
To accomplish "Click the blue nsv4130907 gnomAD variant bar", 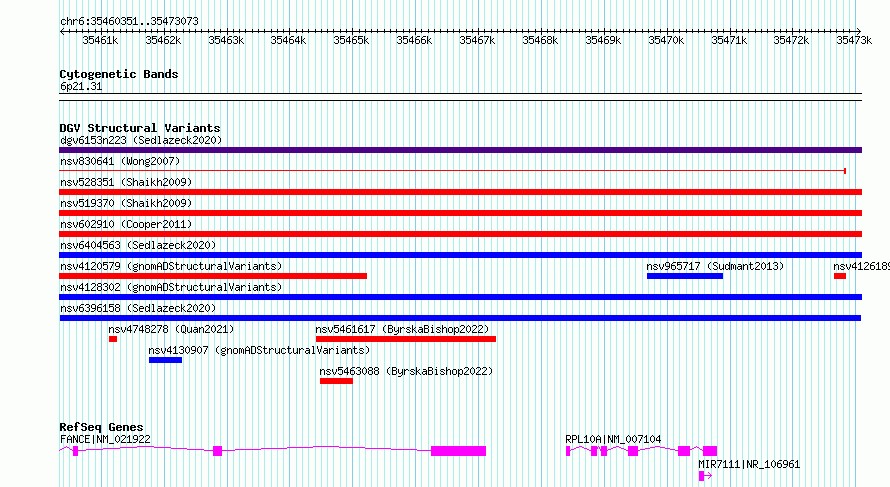I will [165, 360].
